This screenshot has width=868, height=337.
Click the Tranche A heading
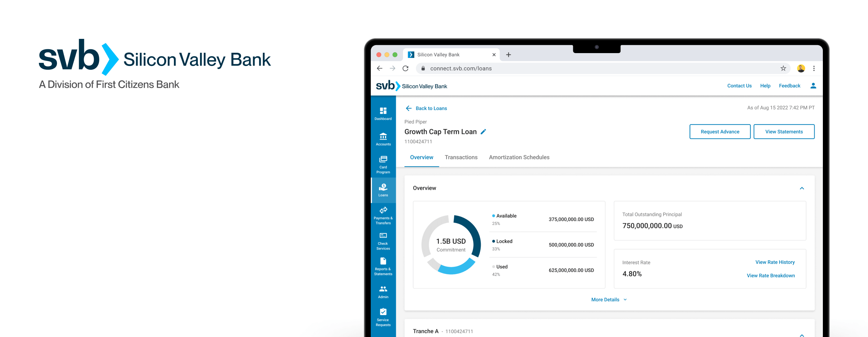(x=425, y=331)
